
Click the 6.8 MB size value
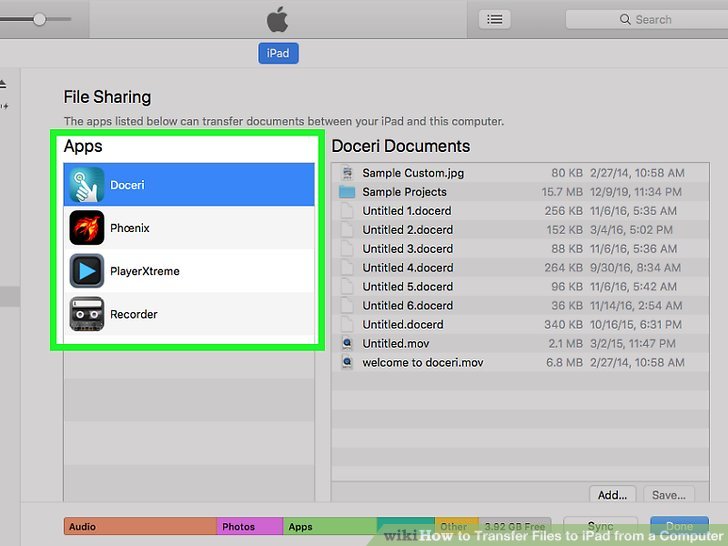coord(564,363)
